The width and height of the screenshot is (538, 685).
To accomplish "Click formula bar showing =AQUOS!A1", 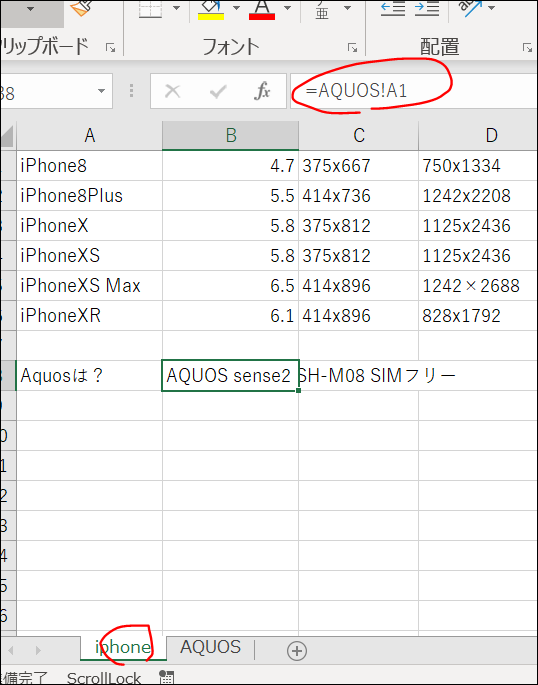I will 414,91.
